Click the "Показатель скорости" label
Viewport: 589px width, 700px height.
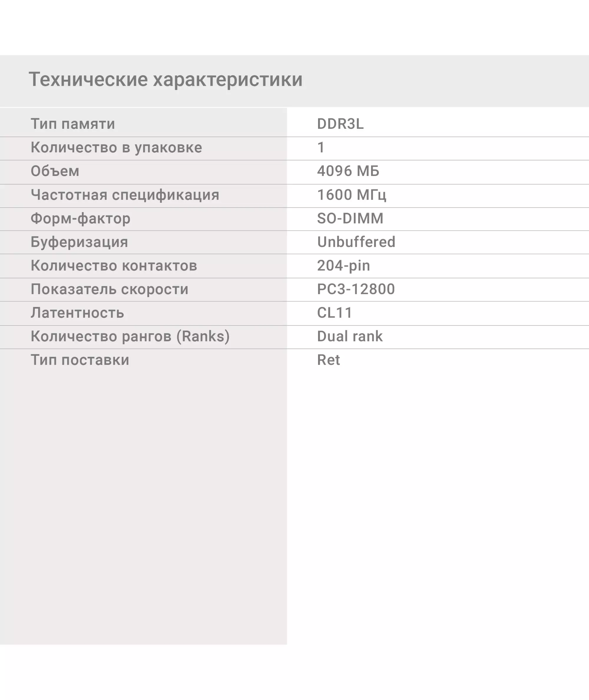click(x=110, y=289)
